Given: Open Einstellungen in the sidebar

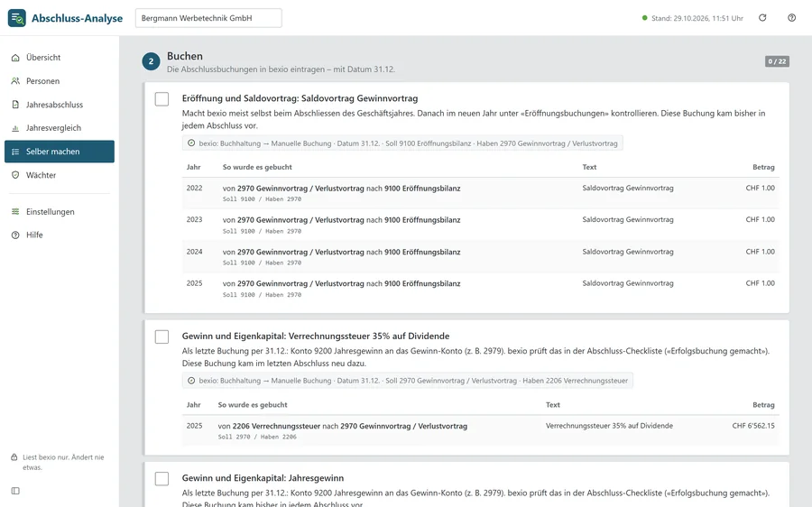Looking at the screenshot, I should (x=60, y=211).
